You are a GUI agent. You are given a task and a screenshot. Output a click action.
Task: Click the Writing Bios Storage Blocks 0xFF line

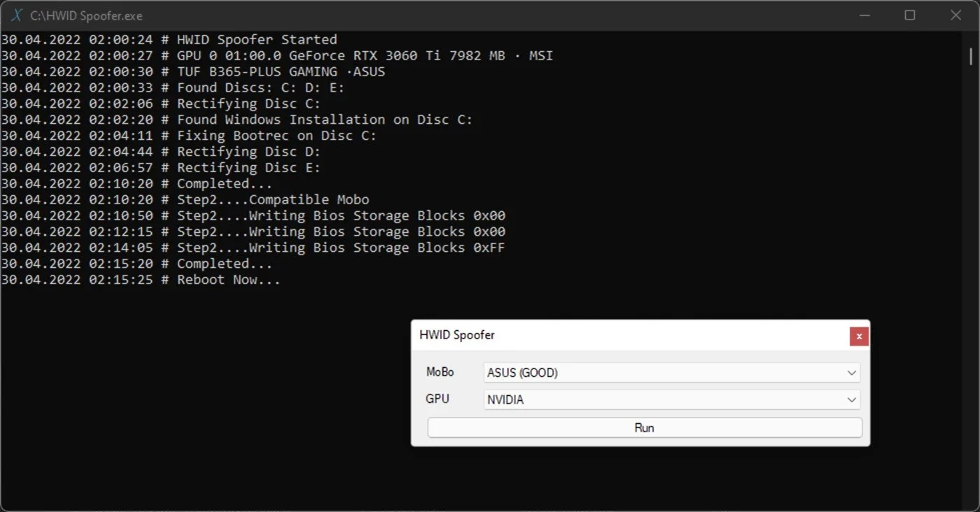(253, 248)
